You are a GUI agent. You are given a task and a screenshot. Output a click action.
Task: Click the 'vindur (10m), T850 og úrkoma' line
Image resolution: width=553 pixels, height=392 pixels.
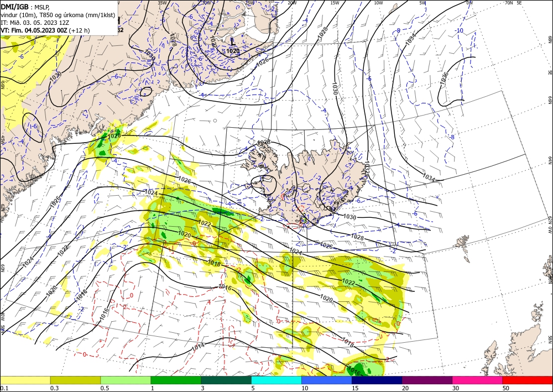point(58,15)
